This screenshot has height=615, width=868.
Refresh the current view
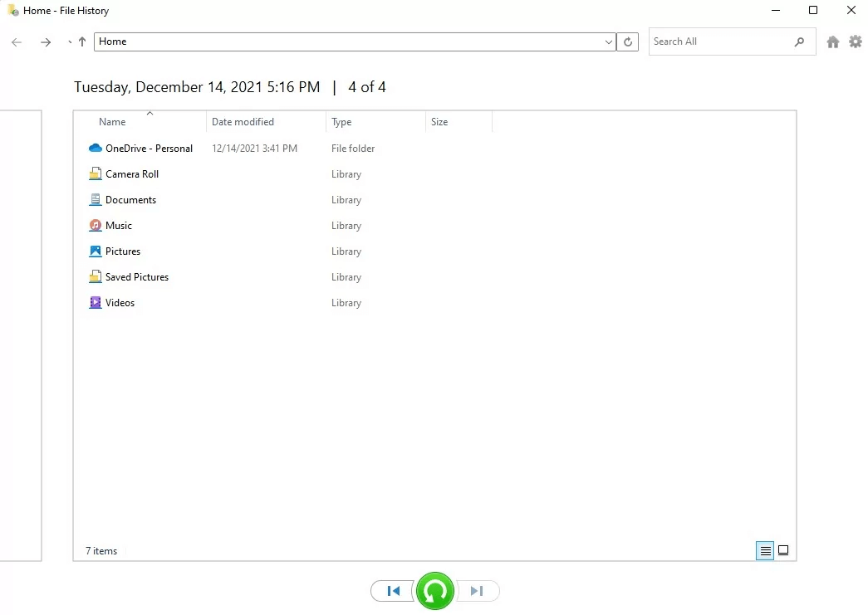[x=628, y=41]
